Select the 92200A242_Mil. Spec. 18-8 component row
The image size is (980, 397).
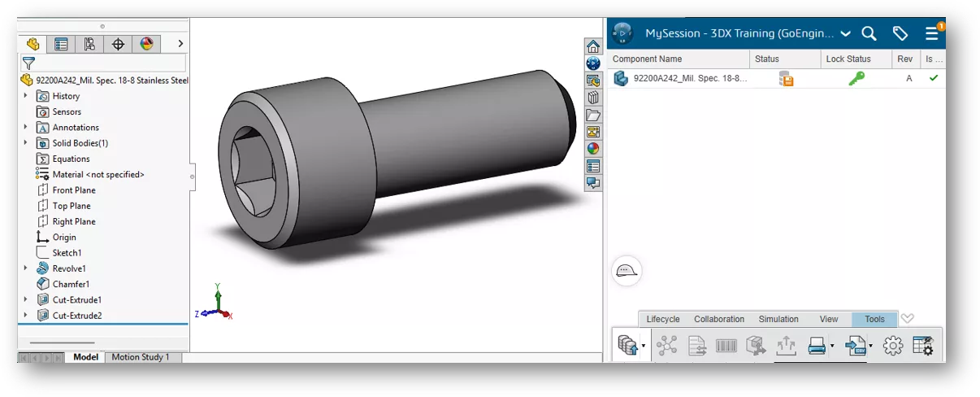click(777, 79)
